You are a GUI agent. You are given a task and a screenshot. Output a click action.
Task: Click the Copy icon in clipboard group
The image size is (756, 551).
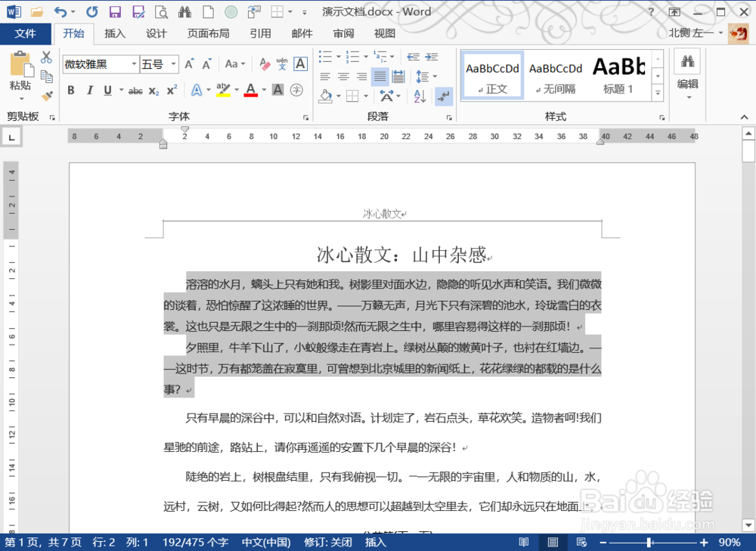[x=46, y=76]
